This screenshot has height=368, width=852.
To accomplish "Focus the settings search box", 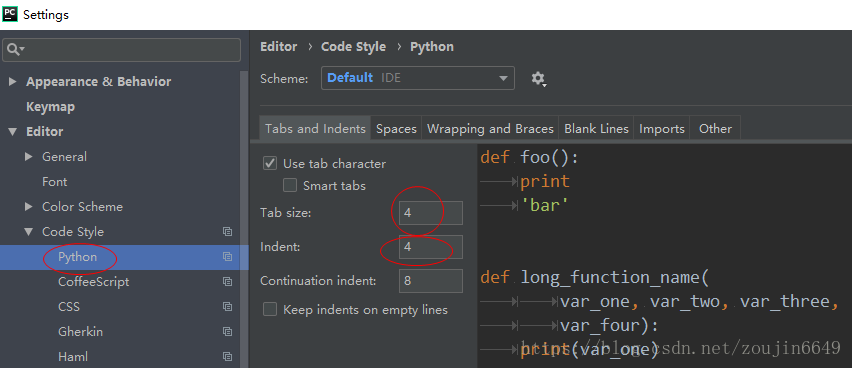I will [122, 49].
